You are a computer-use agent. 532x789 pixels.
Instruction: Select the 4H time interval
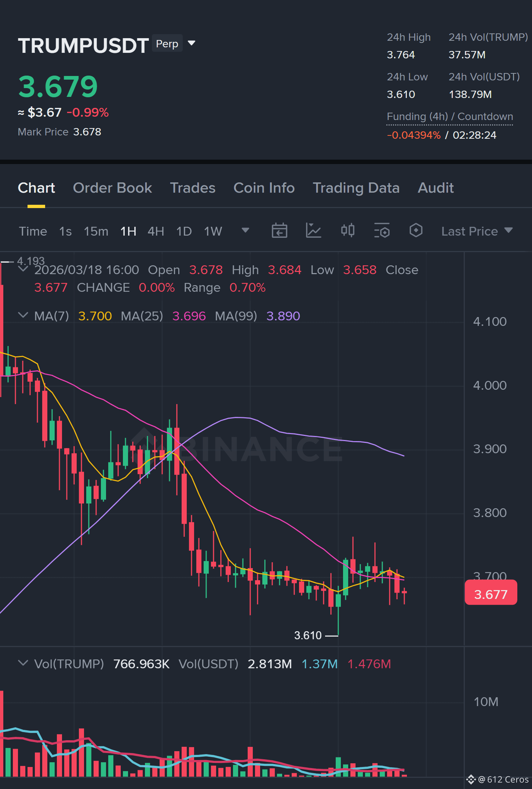coord(156,231)
